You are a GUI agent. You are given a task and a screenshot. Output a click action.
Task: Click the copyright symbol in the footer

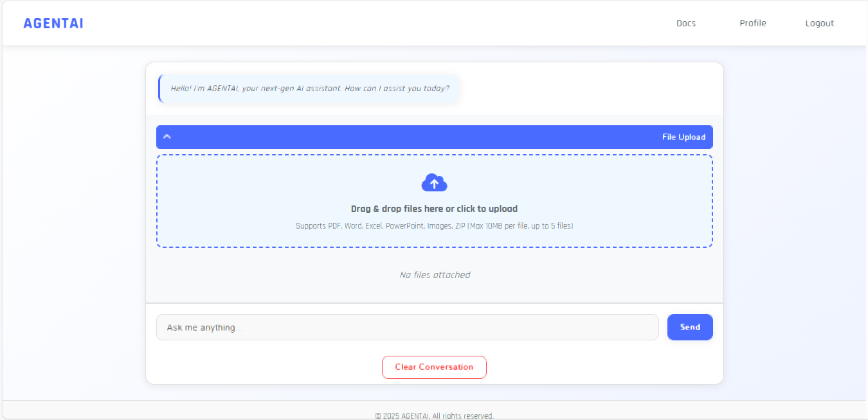point(378,416)
